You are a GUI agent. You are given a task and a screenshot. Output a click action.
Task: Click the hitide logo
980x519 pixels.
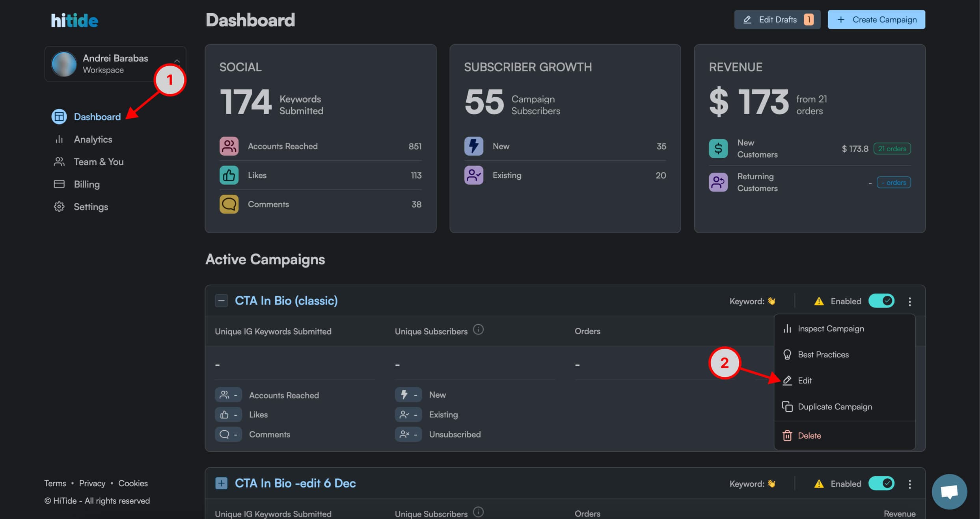pos(75,20)
